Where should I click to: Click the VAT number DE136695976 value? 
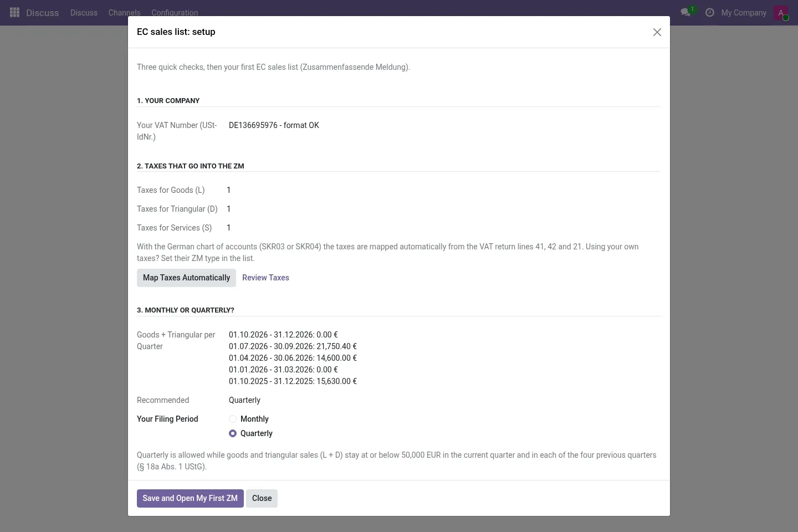click(274, 125)
